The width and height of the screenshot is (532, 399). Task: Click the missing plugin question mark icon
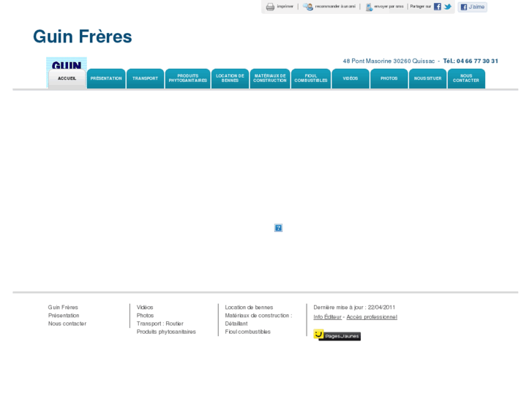278,228
